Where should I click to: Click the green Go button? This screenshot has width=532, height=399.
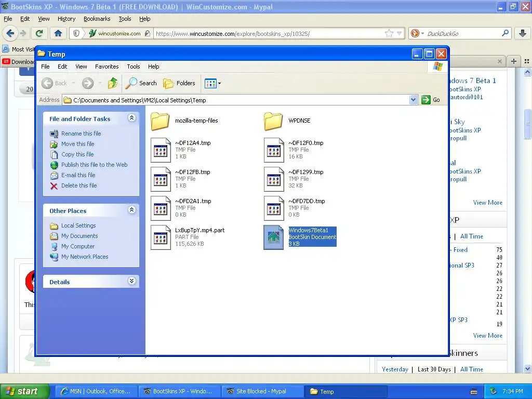(431, 100)
